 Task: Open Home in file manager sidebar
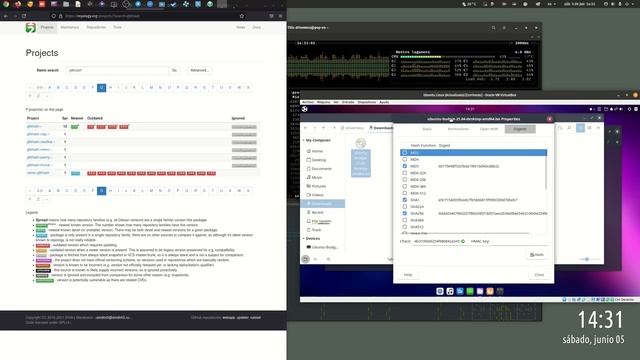pyautogui.click(x=317, y=151)
